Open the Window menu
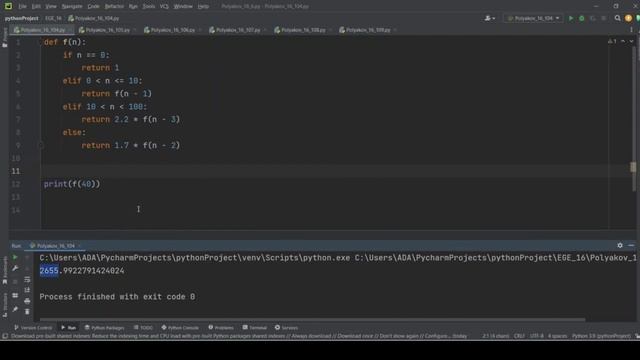The height and width of the screenshot is (360, 640). point(183,7)
